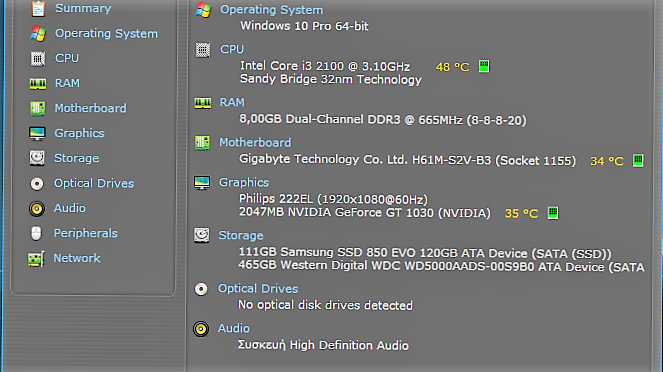Image resolution: width=663 pixels, height=372 pixels.
Task: Click the Optical Drives heading in summary
Action: [258, 289]
